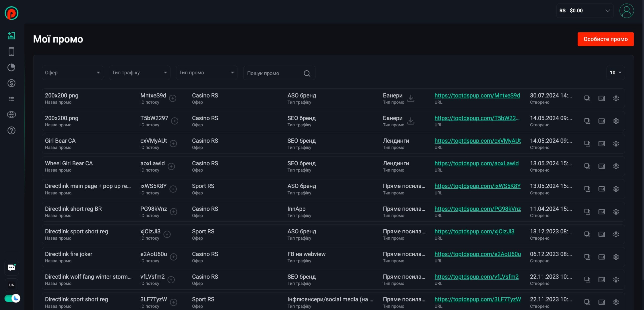Open the live chat support icon
The height and width of the screenshot is (310, 644).
pos(12,268)
